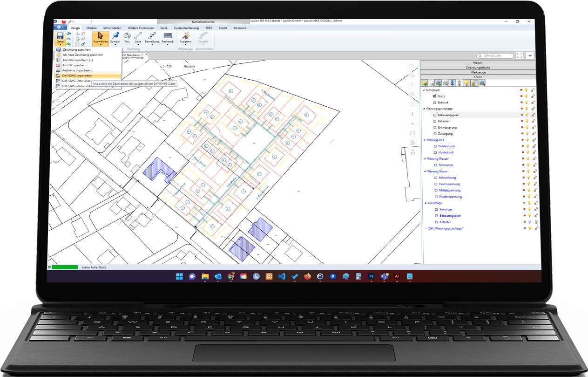The width and height of the screenshot is (588, 377).
Task: Open the Zeichnungsblöcke panel header
Action: pos(480,68)
